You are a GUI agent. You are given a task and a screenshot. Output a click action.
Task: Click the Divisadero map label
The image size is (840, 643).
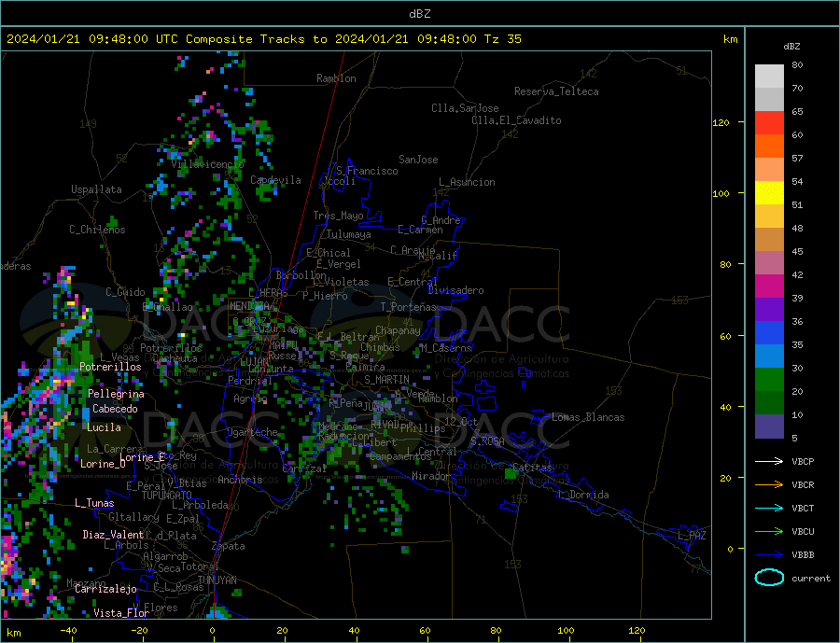click(455, 290)
